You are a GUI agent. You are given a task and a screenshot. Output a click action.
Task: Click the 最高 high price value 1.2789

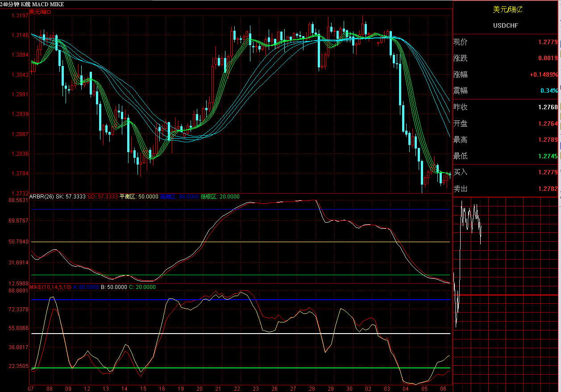click(548, 140)
